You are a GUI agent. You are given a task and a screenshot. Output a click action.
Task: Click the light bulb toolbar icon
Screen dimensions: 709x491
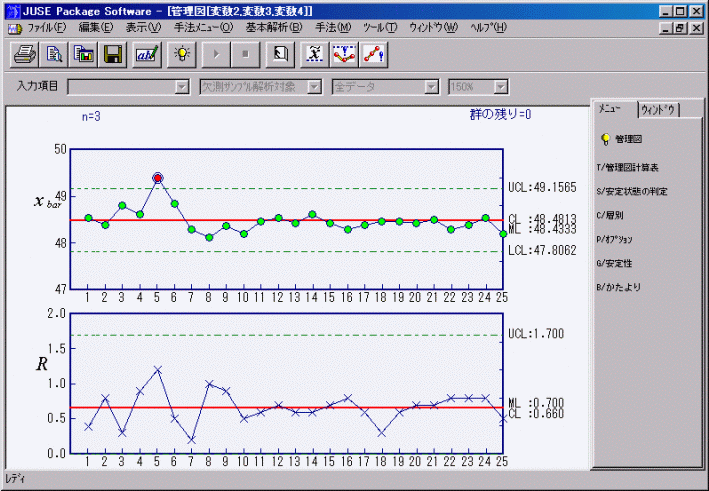(x=182, y=54)
